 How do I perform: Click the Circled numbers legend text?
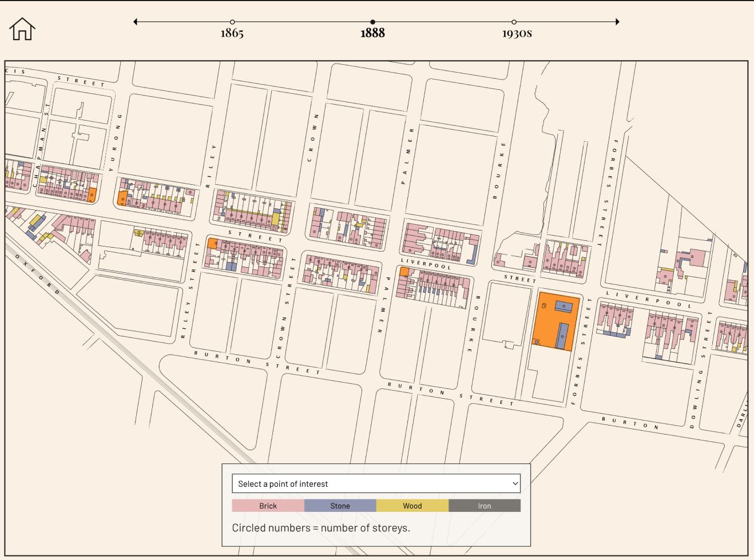pos(320,528)
